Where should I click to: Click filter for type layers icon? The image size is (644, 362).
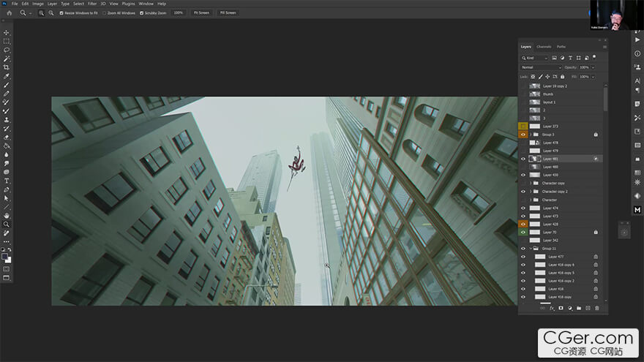click(x=570, y=58)
